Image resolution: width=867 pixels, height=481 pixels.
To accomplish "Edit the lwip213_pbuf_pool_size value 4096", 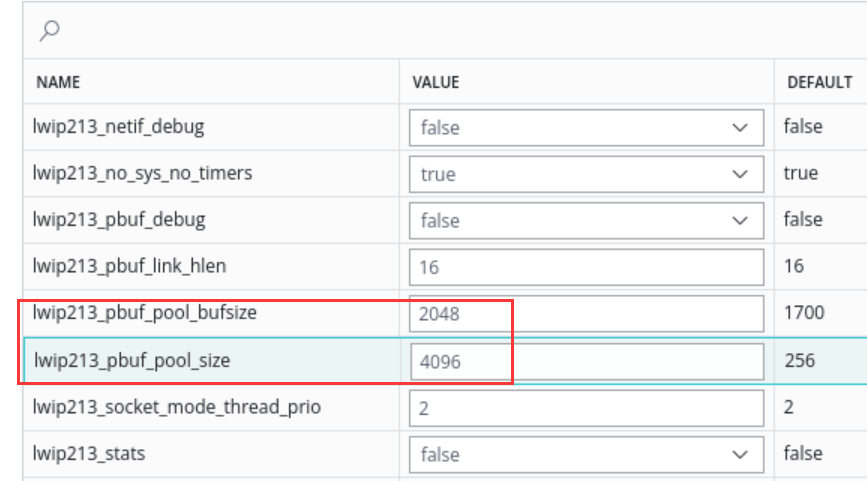I will pyautogui.click(x=586, y=362).
